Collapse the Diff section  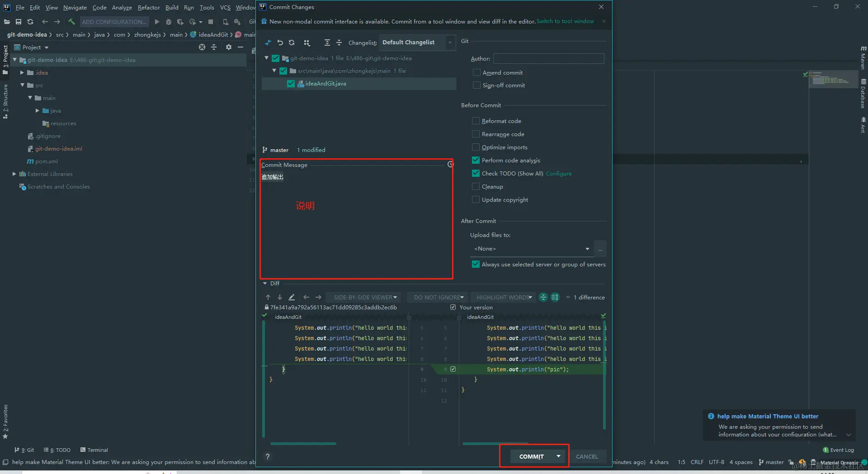[x=265, y=283]
